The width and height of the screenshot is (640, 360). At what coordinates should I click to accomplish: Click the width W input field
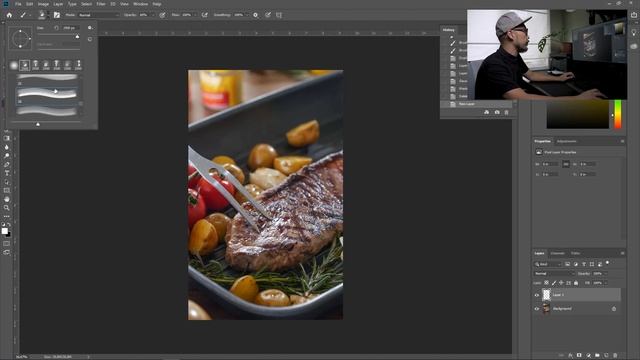550,164
